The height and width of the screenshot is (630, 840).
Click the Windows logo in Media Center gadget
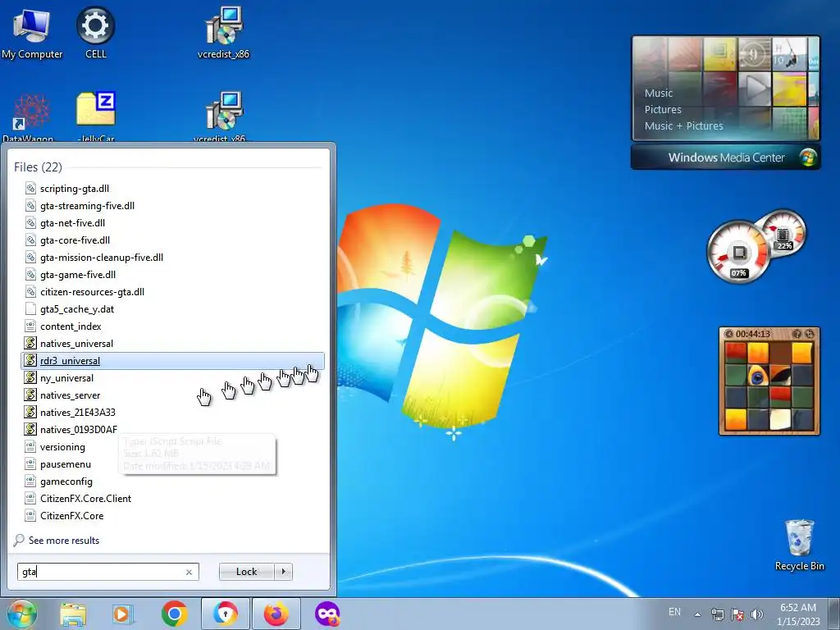click(x=808, y=157)
